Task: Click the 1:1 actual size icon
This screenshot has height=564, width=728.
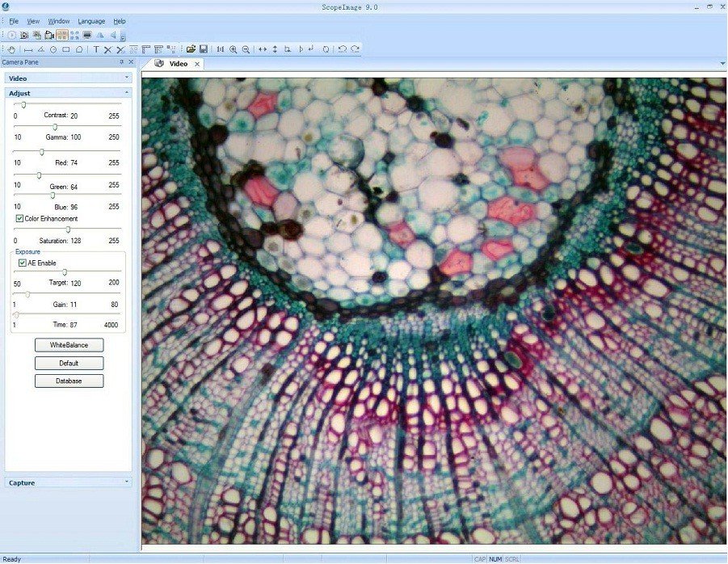Action: pyautogui.click(x=221, y=49)
